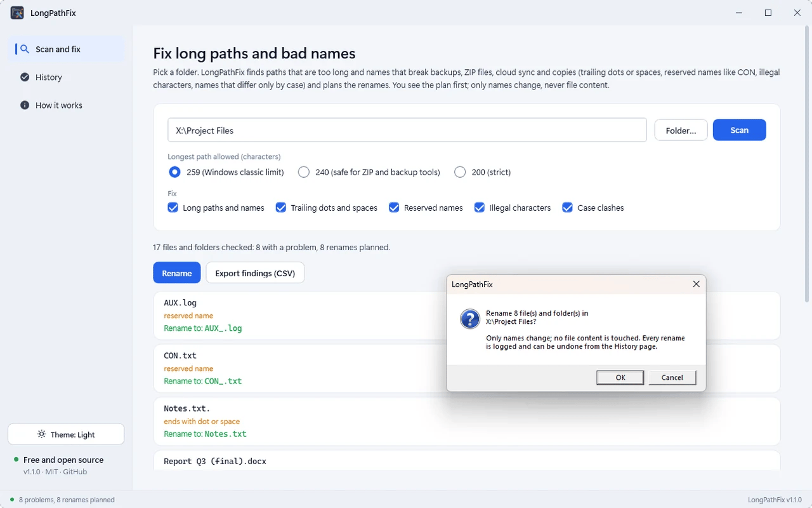Click Rename to: AUX_.log text
This screenshot has height=508, width=812.
pyautogui.click(x=203, y=328)
